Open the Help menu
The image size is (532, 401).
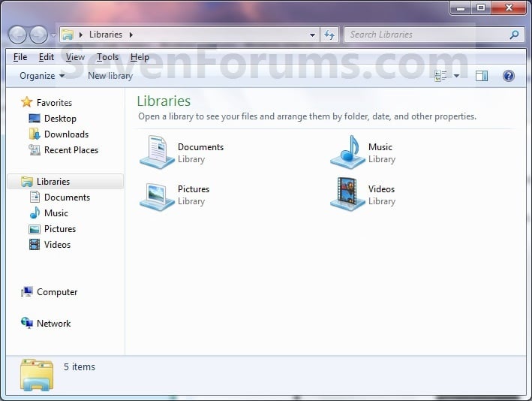(x=140, y=57)
